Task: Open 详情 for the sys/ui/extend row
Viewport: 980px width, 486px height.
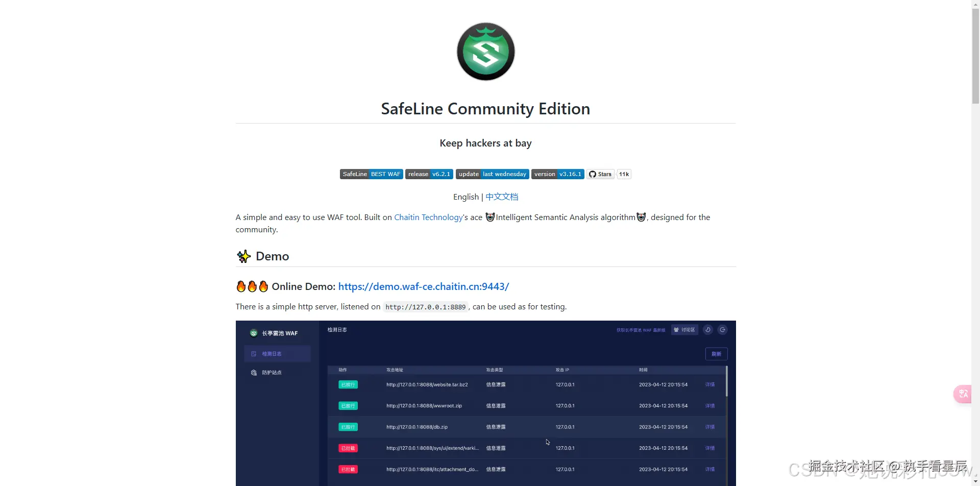Action: [x=710, y=448]
